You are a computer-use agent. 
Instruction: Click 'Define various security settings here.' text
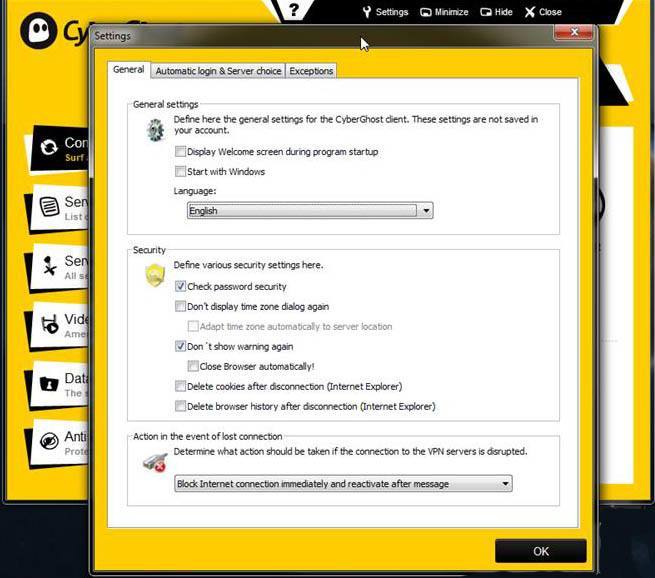(x=248, y=265)
